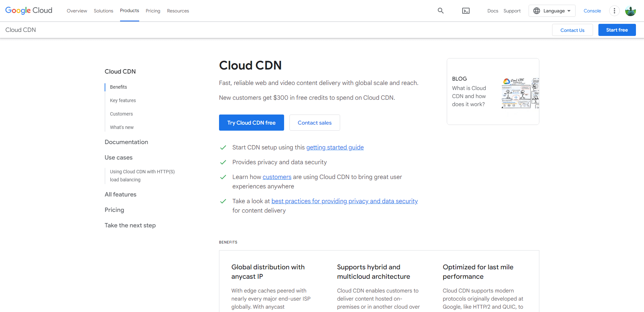
Task: Click the Cloud CDN sub-header title
Action: pyautogui.click(x=20, y=30)
